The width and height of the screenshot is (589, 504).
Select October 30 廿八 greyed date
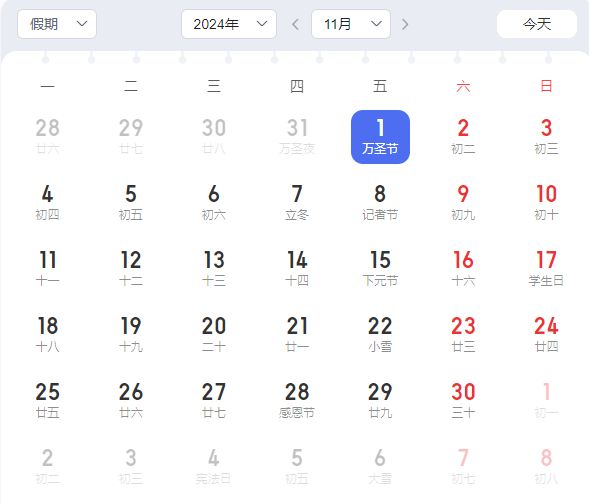click(214, 137)
